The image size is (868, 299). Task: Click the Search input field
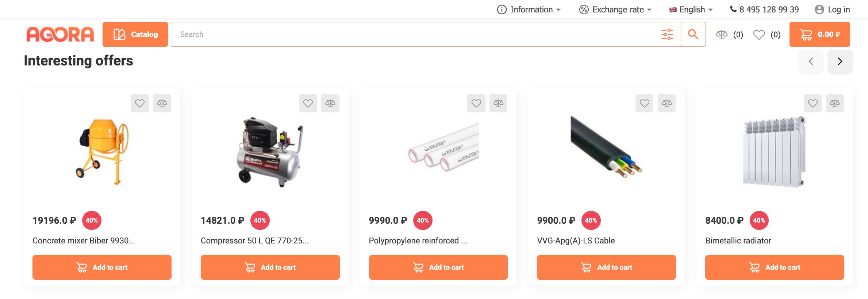416,34
